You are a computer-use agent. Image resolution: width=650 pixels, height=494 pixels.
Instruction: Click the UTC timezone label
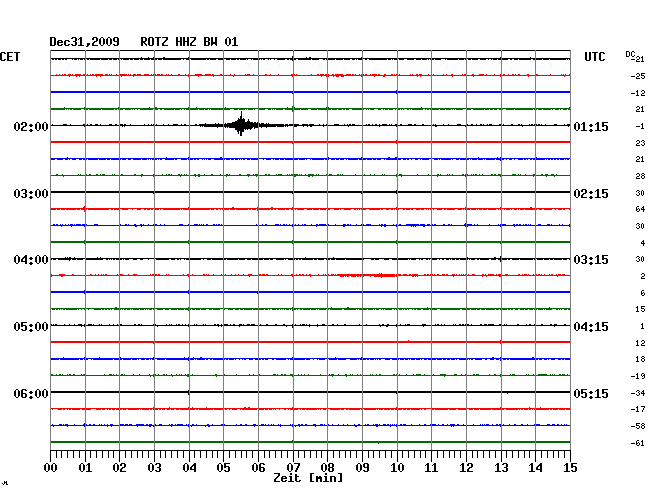click(594, 57)
